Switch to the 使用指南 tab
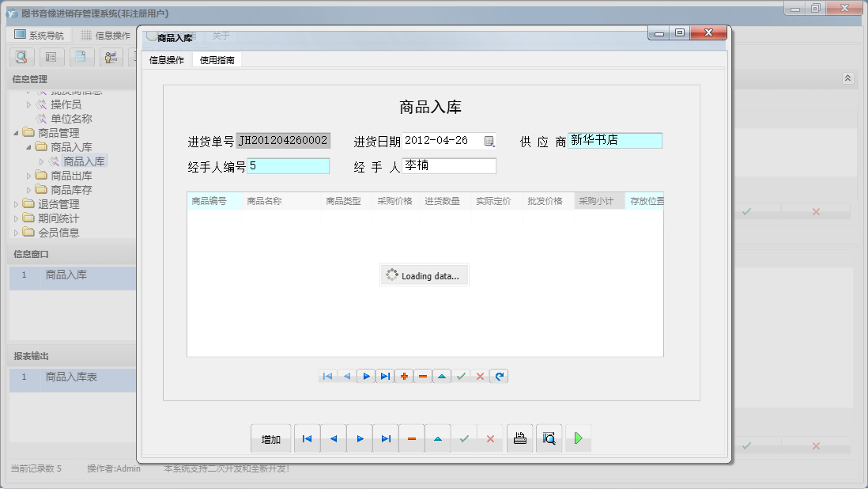Image resolution: width=868 pixels, height=489 pixels. [x=217, y=60]
